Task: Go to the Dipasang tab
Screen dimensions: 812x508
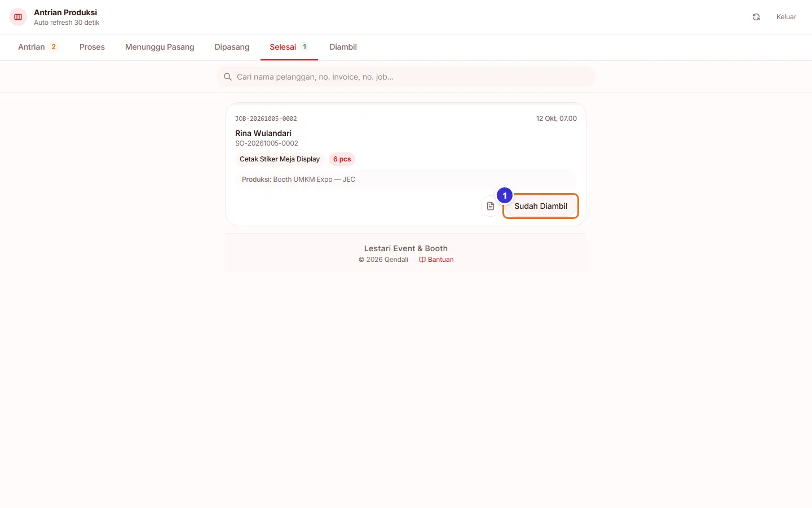Action: click(232, 47)
